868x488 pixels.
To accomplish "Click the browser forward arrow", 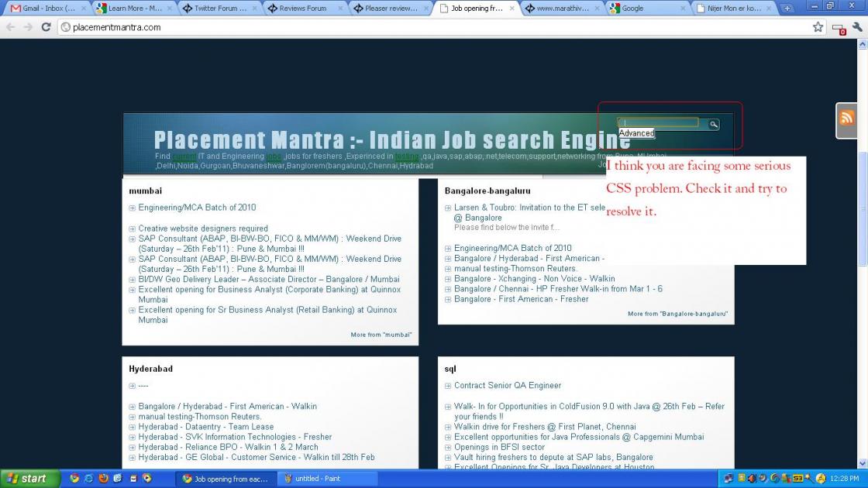I will pos(28,27).
